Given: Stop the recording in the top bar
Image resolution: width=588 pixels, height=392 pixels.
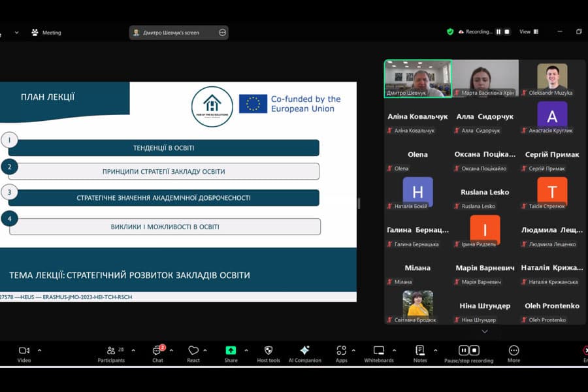Looking at the screenshot, I should 506,31.
